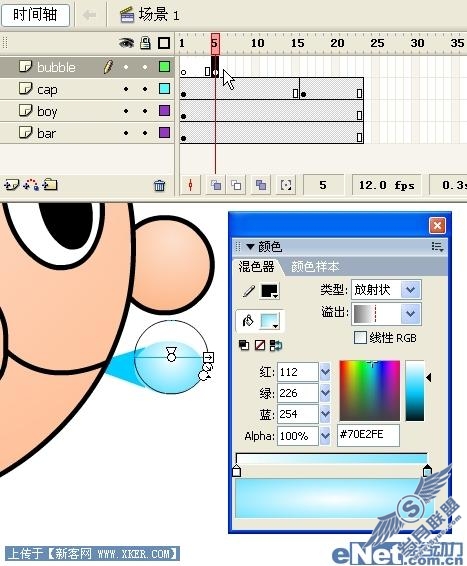Click the 12.0 fps frame rate field
Screen dimensions: 467x566
387,186
